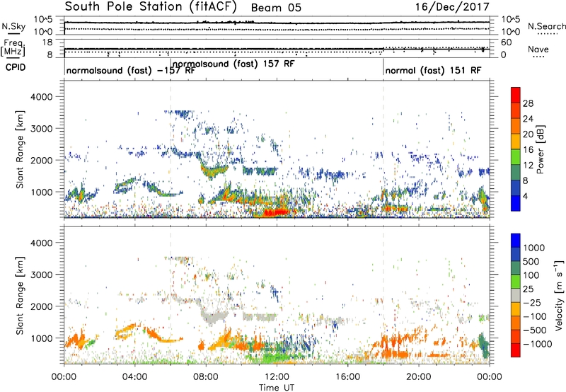The height and width of the screenshot is (392, 566).
Task: Click the "2000" tick on the velocity plot
Action: click(41, 306)
